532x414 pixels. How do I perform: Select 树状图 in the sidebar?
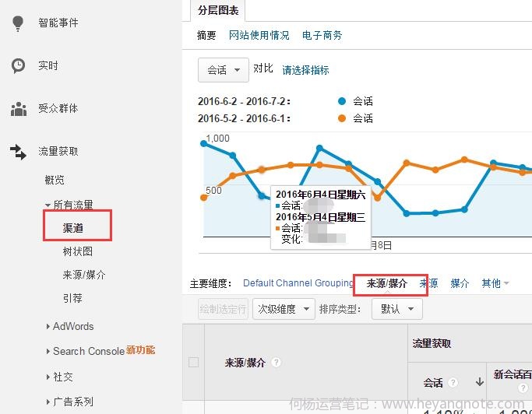78,251
